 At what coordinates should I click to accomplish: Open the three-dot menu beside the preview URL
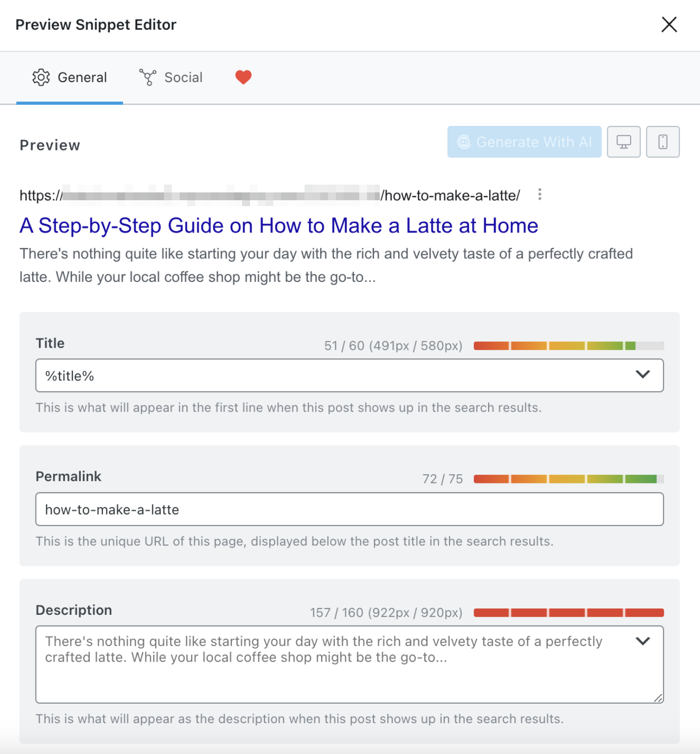[540, 194]
